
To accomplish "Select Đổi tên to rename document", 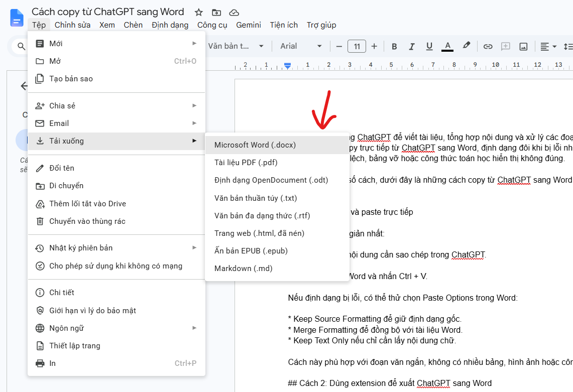I will 116,168.
